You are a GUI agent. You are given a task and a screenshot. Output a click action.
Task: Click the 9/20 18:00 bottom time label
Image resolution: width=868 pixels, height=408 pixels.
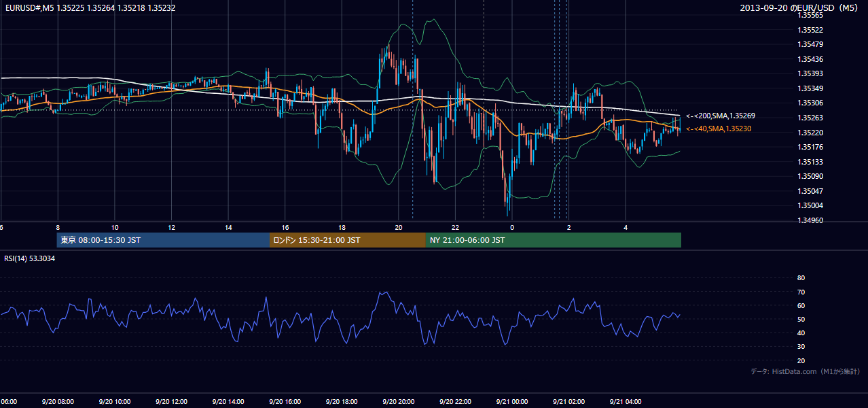342,401
